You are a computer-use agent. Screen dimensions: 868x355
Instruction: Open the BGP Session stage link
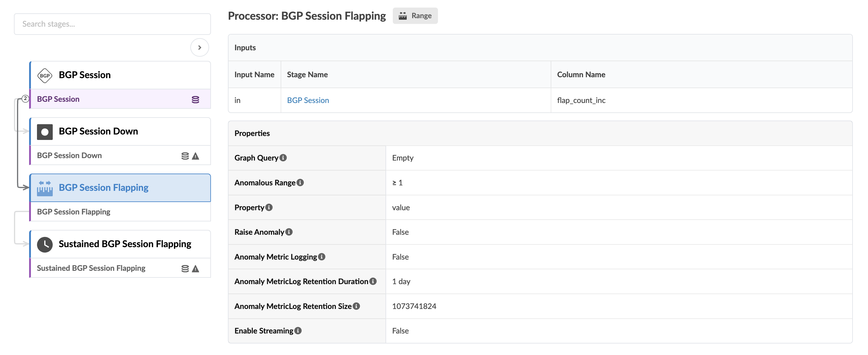[308, 100]
